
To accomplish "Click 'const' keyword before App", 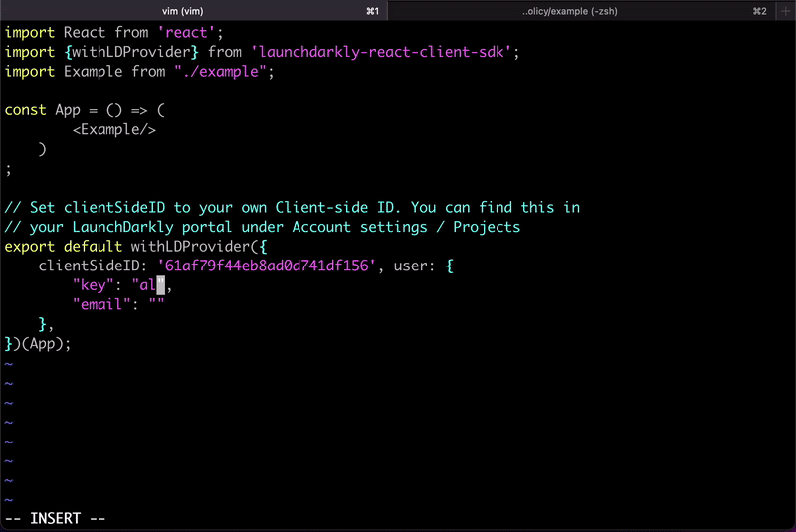I will [26, 110].
